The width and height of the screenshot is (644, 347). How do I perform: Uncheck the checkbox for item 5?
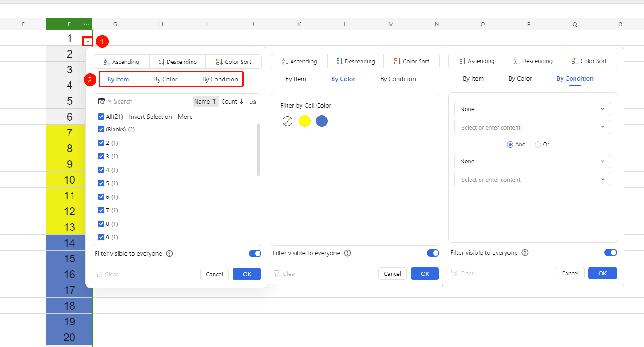101,183
